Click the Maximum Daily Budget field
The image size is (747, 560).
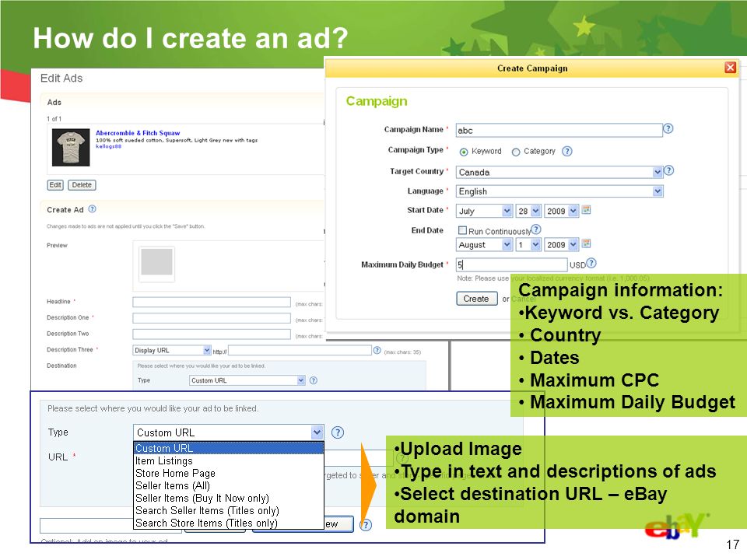[x=512, y=264]
